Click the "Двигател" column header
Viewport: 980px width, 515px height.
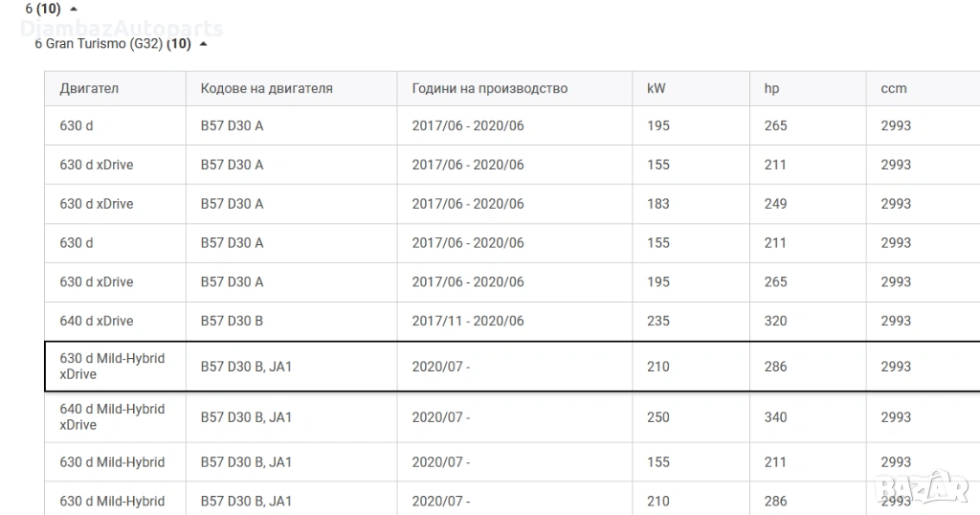tap(89, 89)
